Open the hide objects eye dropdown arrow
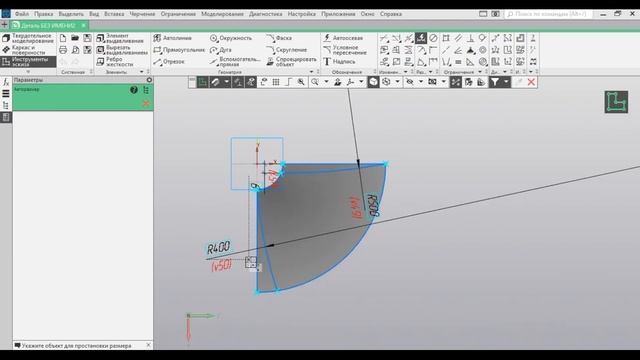This screenshot has width=640, height=360. pyautogui.click(x=421, y=82)
